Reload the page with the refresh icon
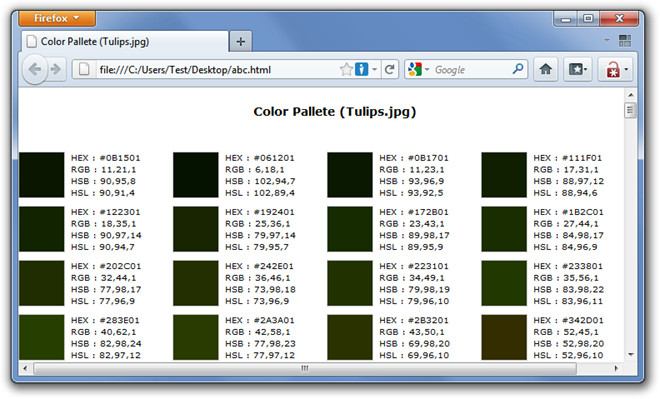 (390, 69)
